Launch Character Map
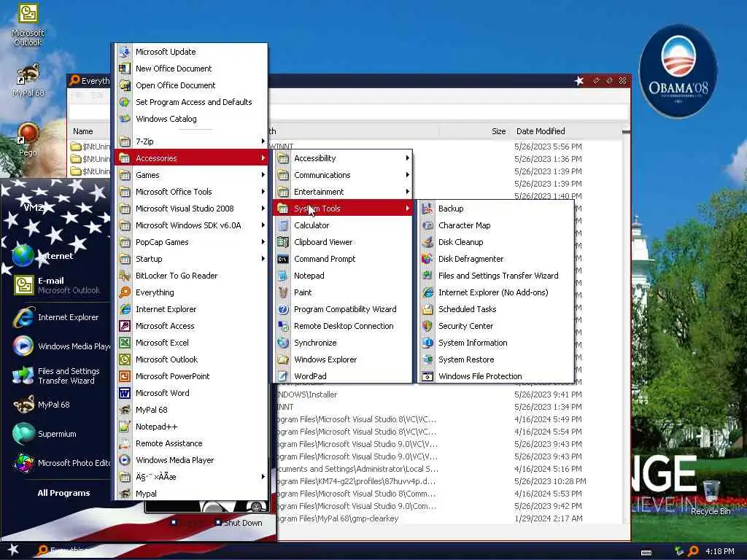 click(x=495, y=225)
